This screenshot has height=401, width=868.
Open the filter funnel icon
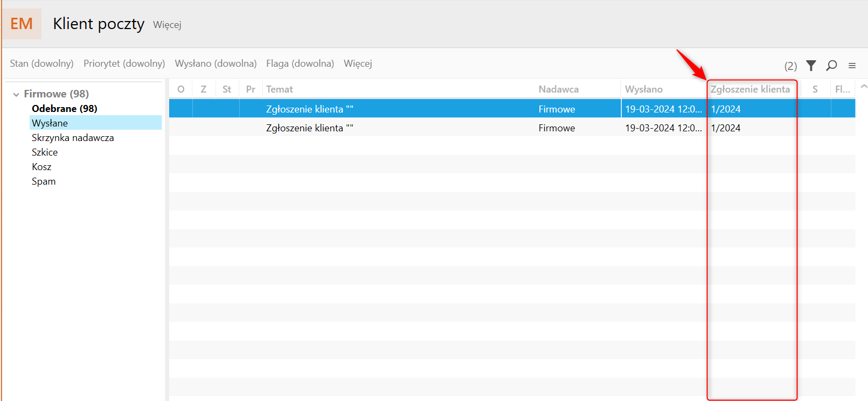coord(811,65)
